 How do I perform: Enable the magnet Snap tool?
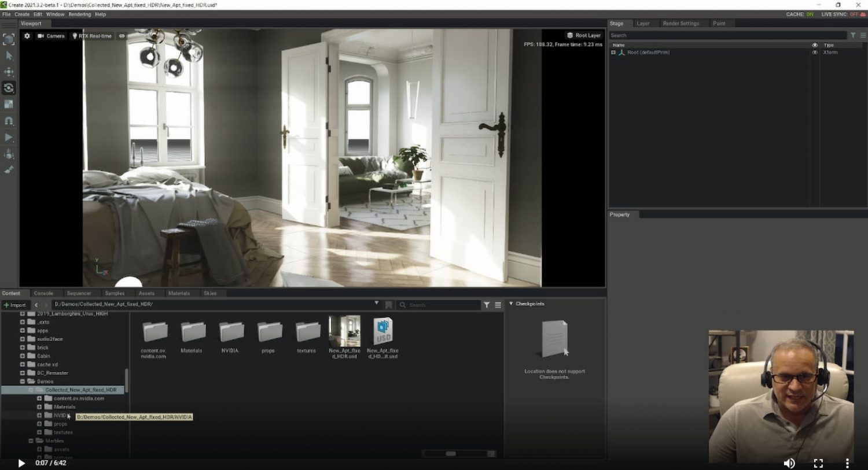(9, 121)
